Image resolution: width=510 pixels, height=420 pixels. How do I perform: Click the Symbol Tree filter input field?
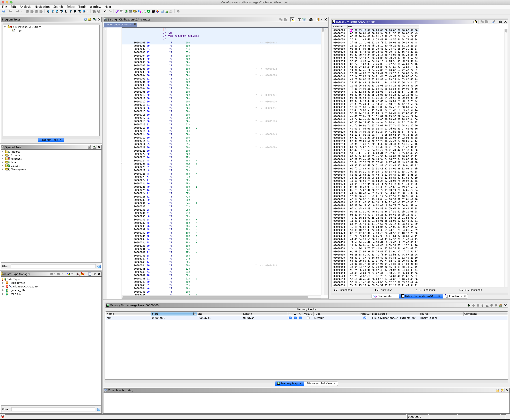tap(53, 266)
